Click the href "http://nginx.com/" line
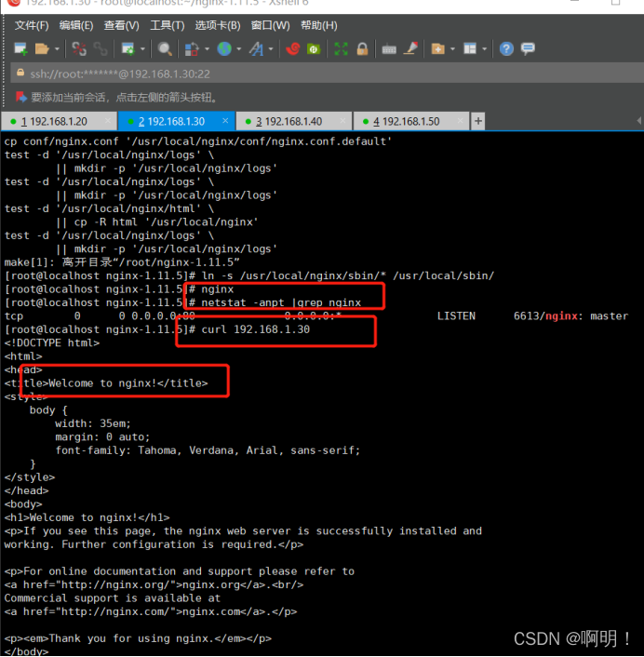This screenshot has width=644, height=657. (x=151, y=611)
